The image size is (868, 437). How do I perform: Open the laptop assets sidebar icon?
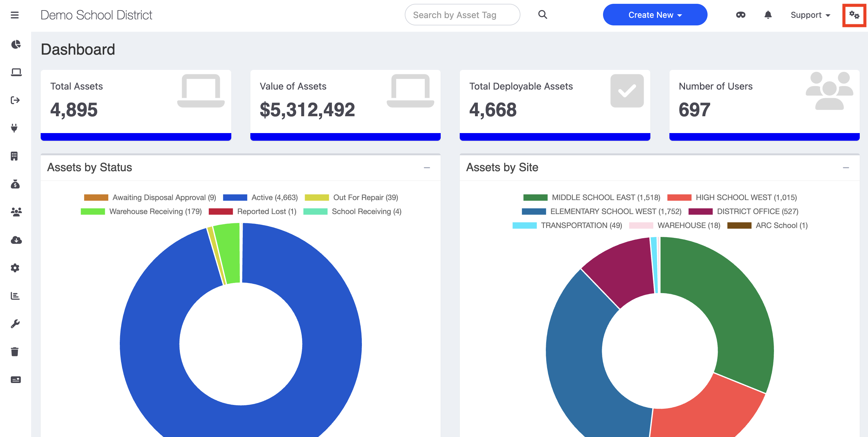tap(16, 72)
